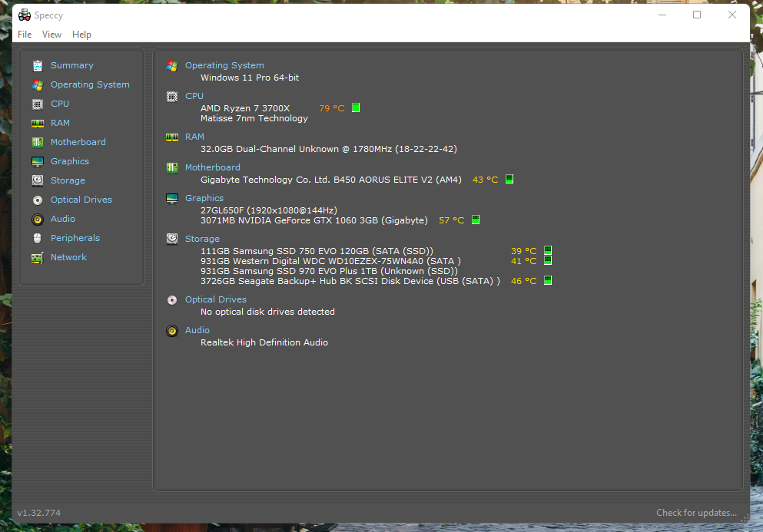The width and height of the screenshot is (763, 532).
Task: Click the Operating System heading link
Action: tap(224, 65)
